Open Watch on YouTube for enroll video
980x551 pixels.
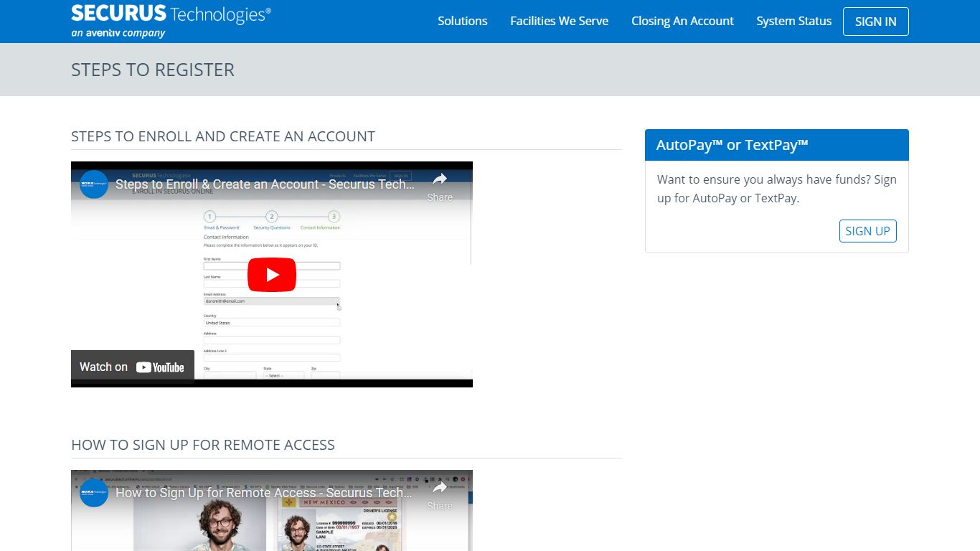tap(133, 367)
